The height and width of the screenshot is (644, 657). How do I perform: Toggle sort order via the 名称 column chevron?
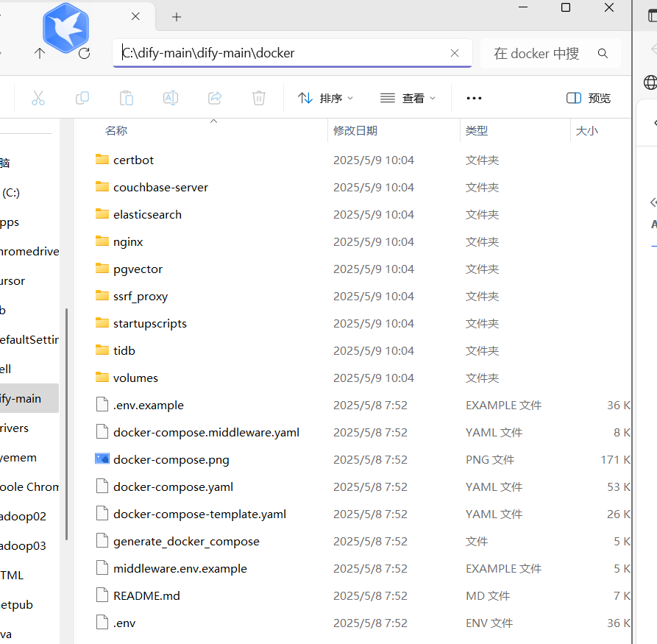click(213, 122)
